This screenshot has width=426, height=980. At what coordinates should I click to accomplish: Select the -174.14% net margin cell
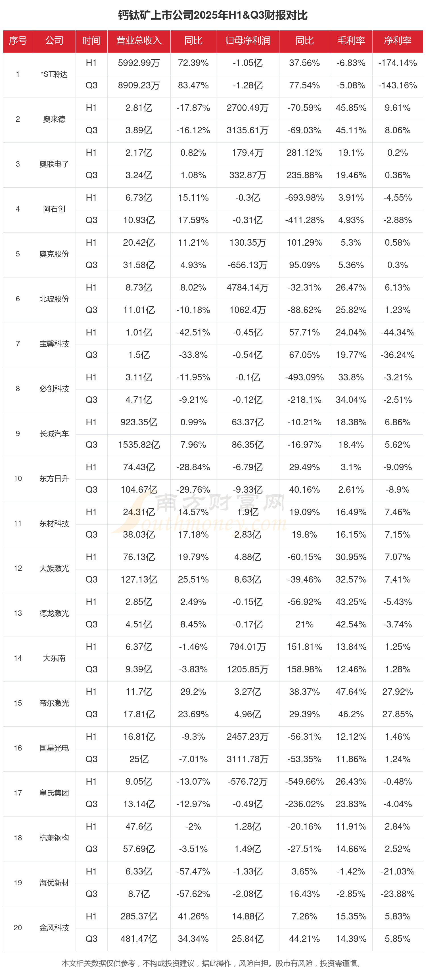(x=397, y=63)
